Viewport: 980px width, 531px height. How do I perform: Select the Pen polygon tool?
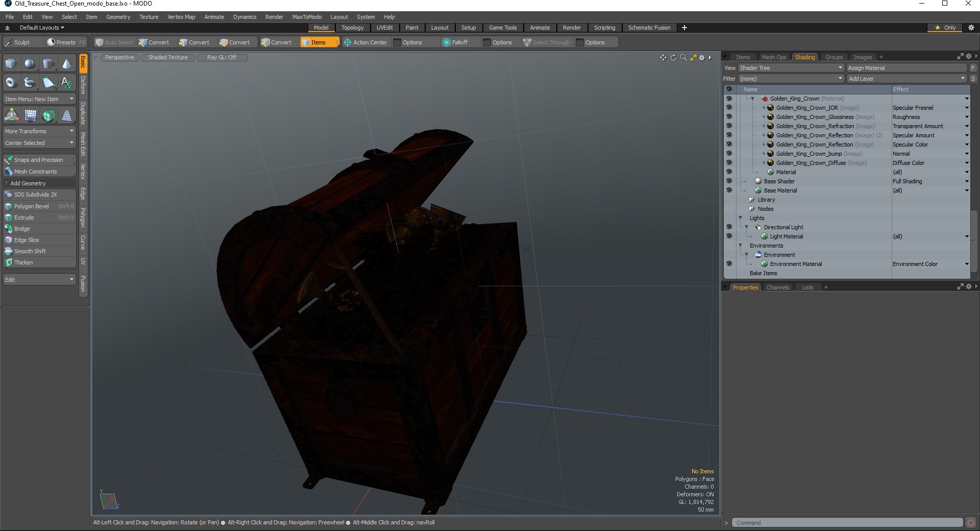(x=48, y=82)
